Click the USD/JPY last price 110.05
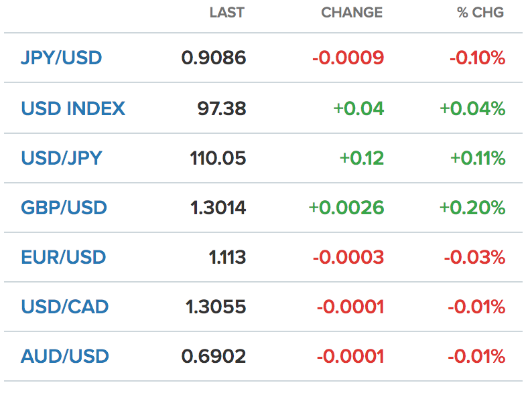This screenshot has height=399, width=532. [x=218, y=158]
